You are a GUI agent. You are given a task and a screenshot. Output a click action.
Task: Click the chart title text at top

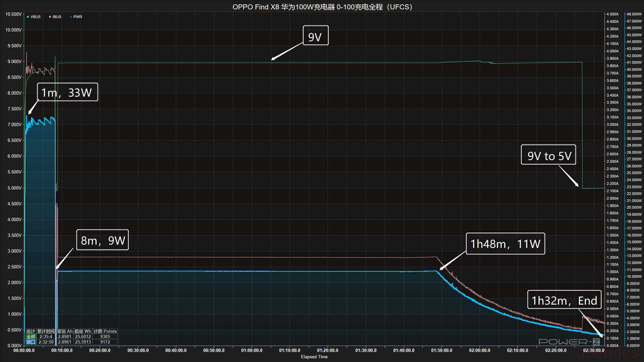322,7
